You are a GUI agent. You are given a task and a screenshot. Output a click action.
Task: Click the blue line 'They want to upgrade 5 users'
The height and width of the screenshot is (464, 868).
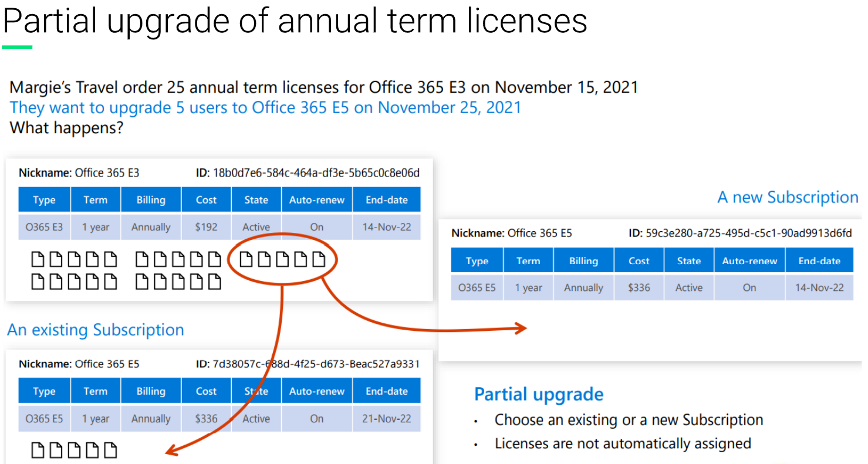[x=265, y=107]
